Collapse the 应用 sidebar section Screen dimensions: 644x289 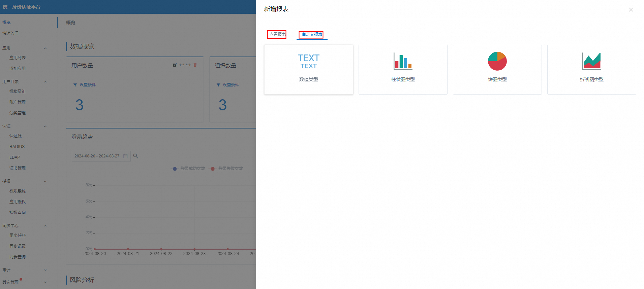(x=45, y=48)
